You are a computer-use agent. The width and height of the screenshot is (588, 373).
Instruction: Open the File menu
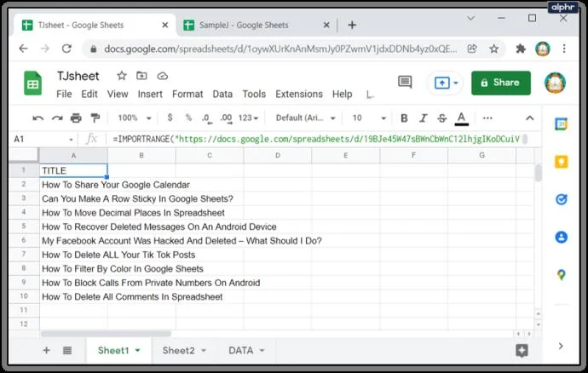click(x=64, y=94)
